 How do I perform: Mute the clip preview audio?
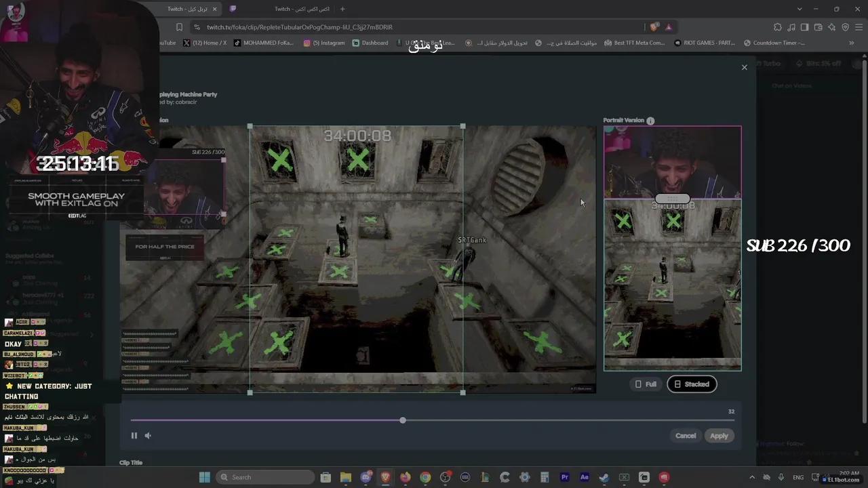148,436
